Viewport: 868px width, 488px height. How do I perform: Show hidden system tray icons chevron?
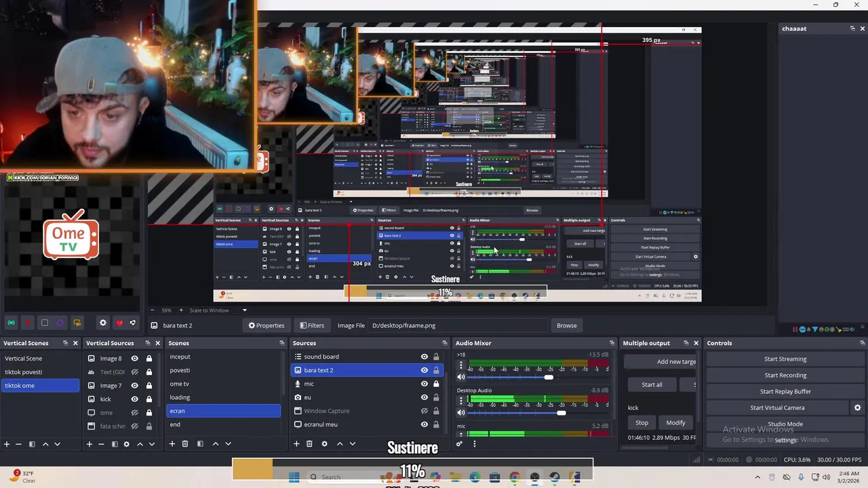point(757,477)
